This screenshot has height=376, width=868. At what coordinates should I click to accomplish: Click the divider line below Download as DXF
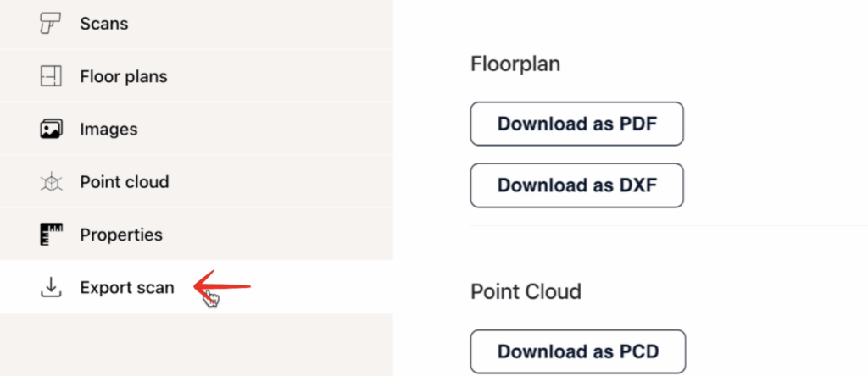point(661,226)
